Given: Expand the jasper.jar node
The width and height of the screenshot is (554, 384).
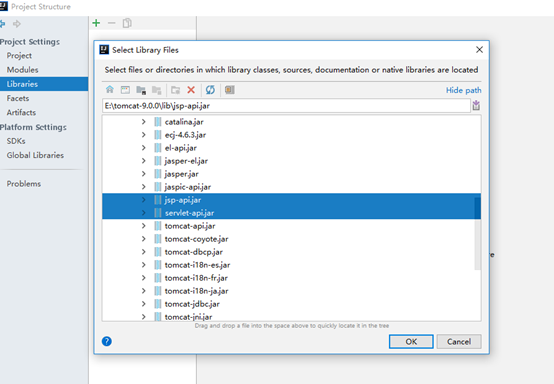Looking at the screenshot, I should click(x=143, y=174).
